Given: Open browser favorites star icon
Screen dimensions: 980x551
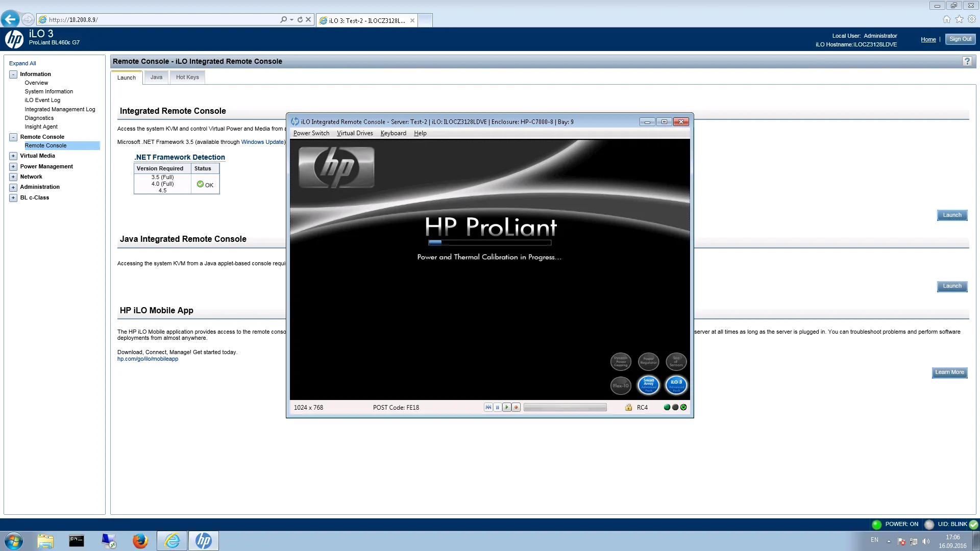Looking at the screenshot, I should (x=959, y=19).
